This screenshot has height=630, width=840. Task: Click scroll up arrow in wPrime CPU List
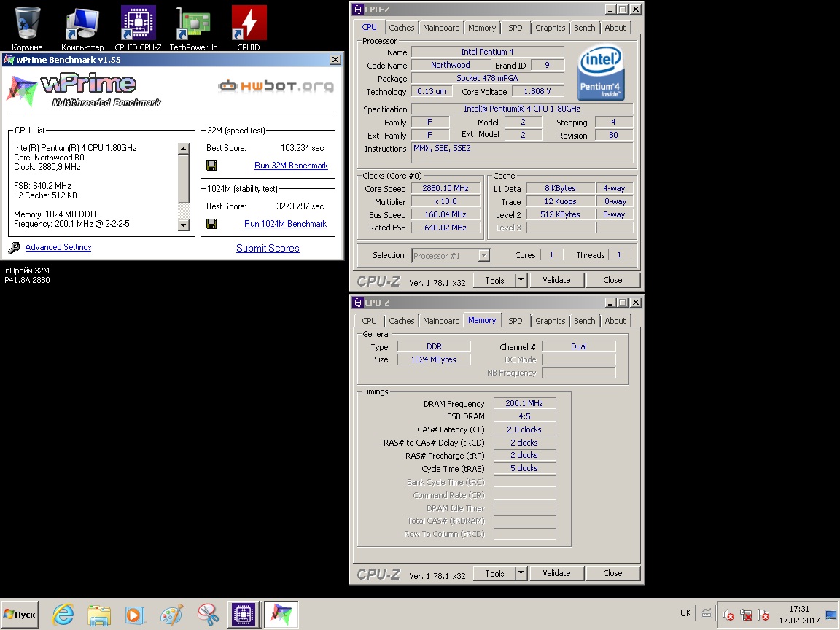click(x=183, y=149)
